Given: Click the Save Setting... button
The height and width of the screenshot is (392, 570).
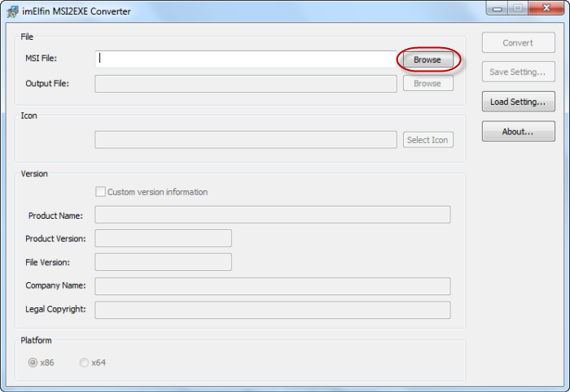Looking at the screenshot, I should (519, 72).
